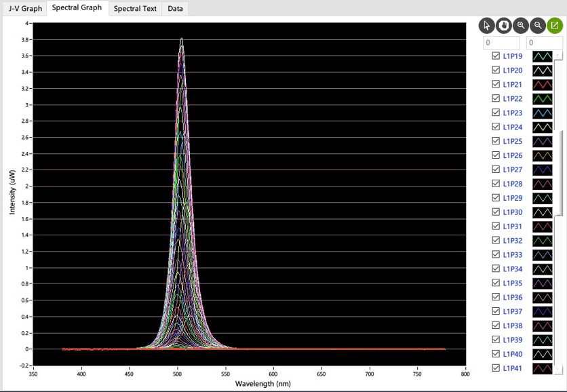This screenshot has height=392, width=567.
Task: Click the L1P40 trace label
Action: (512, 353)
